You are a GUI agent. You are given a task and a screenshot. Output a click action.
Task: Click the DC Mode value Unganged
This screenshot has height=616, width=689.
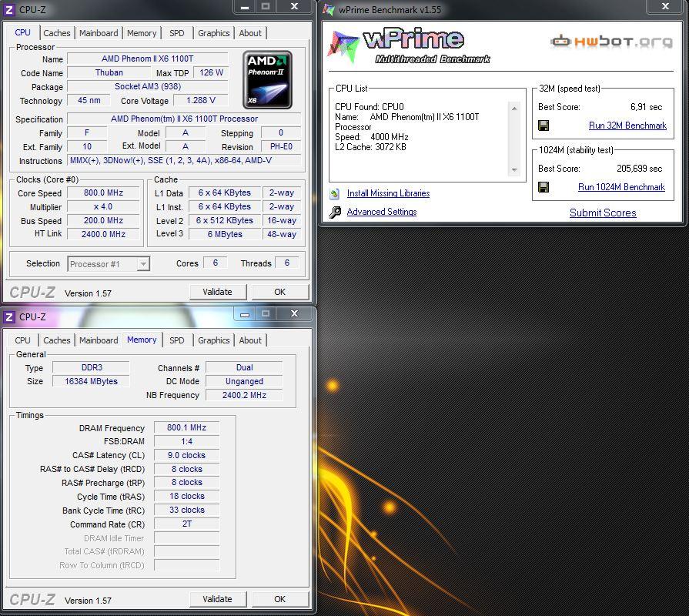coord(244,381)
